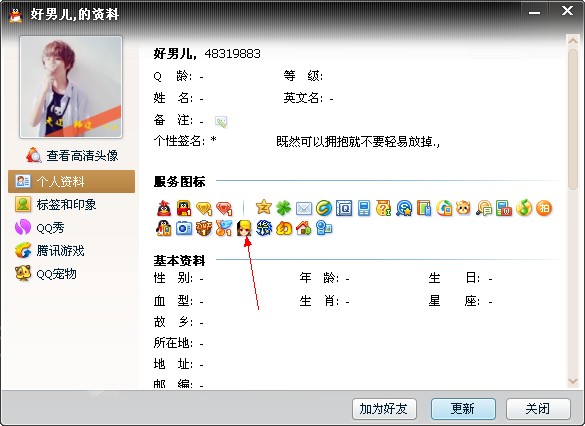Open the QQ Mail envelope icon
The width and height of the screenshot is (585, 426).
click(304, 208)
